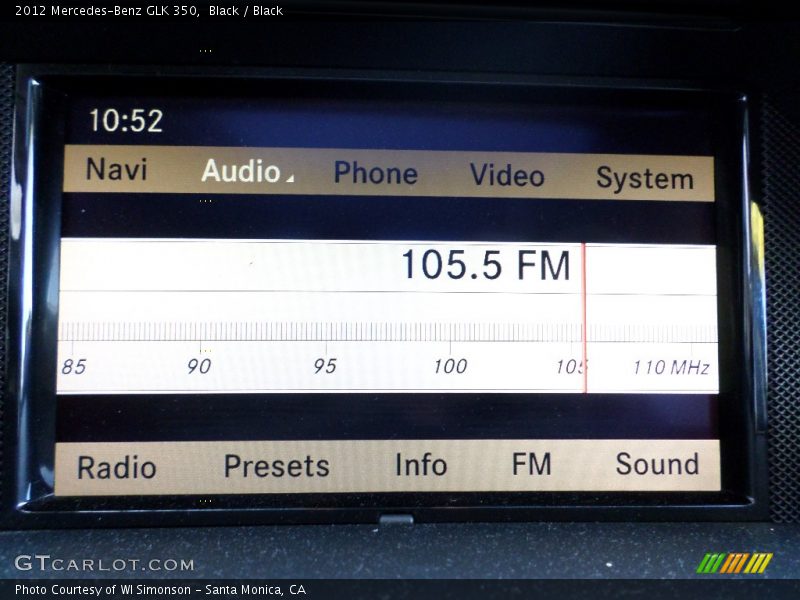Switch to the Phone menu
The width and height of the screenshot is (800, 600).
tap(375, 173)
